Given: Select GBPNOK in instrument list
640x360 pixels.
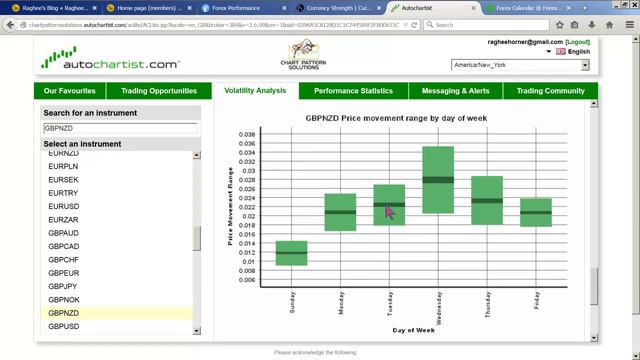Looking at the screenshot, I should tap(116, 300).
